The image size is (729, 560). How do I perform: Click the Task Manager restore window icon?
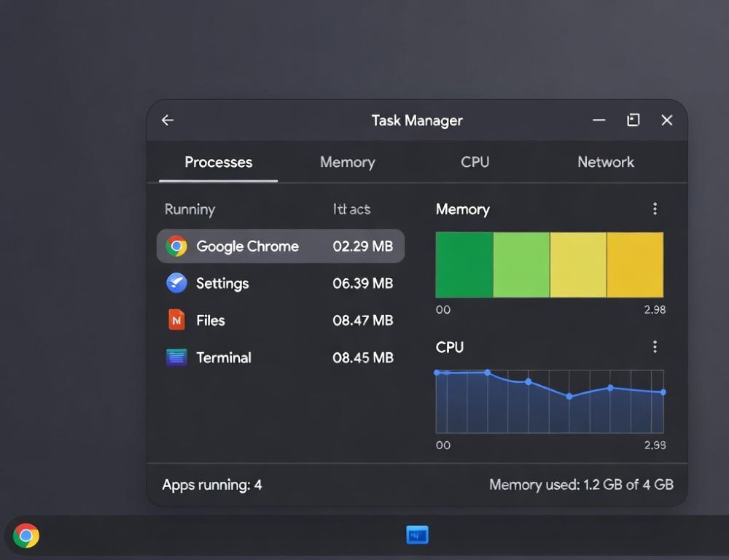(x=633, y=120)
